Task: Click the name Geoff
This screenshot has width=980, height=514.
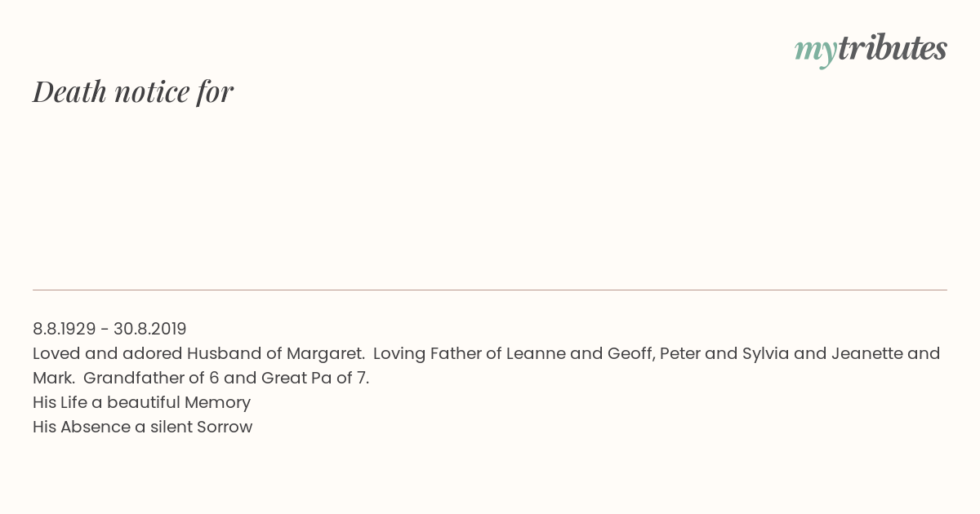Action: [629, 353]
